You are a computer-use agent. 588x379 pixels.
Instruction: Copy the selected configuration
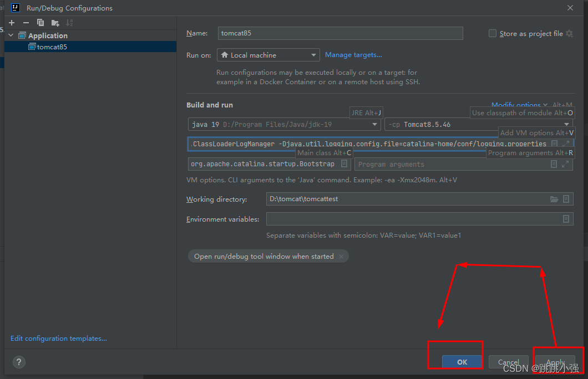click(x=40, y=23)
